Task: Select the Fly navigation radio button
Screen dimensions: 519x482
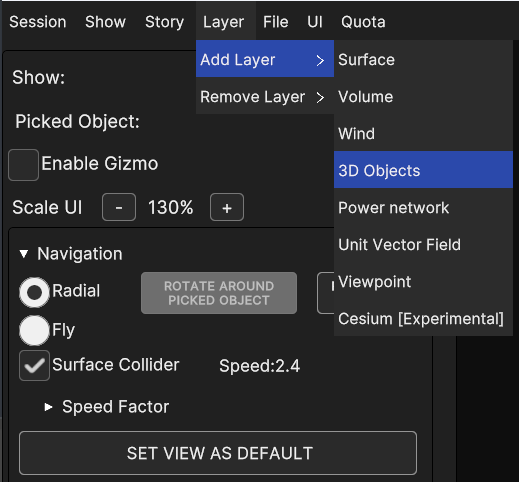Action: coord(34,330)
